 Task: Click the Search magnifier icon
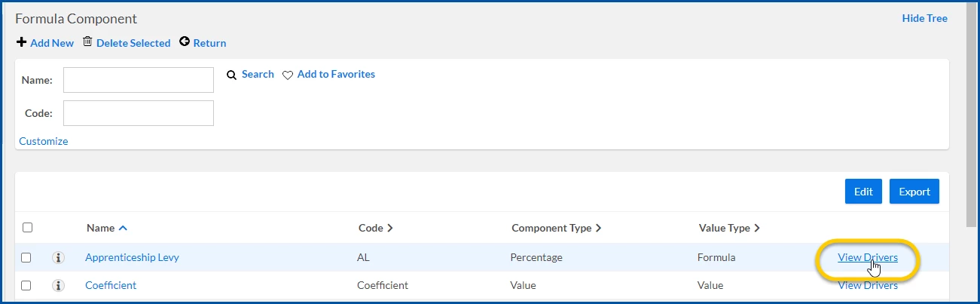click(232, 75)
